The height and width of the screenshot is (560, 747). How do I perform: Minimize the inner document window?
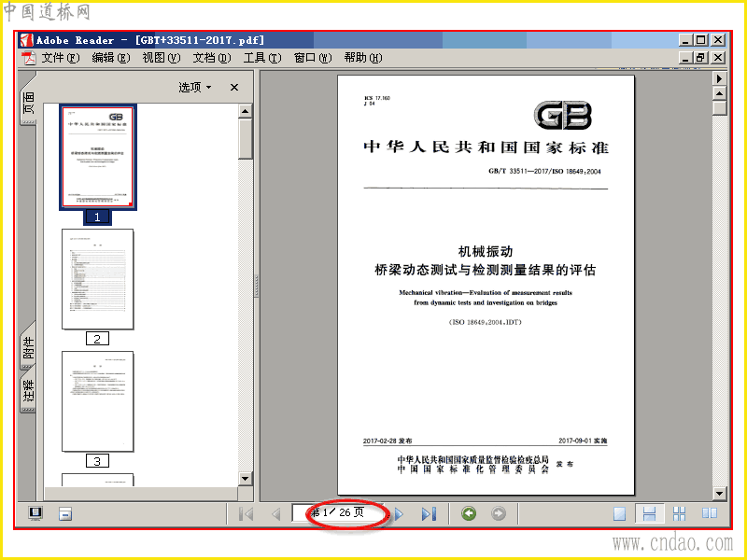pyautogui.click(x=686, y=58)
